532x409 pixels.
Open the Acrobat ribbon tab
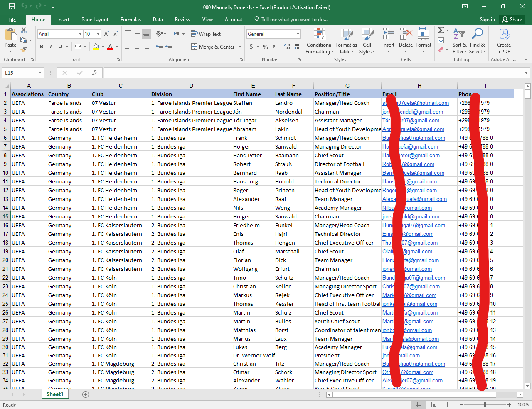[x=233, y=19]
